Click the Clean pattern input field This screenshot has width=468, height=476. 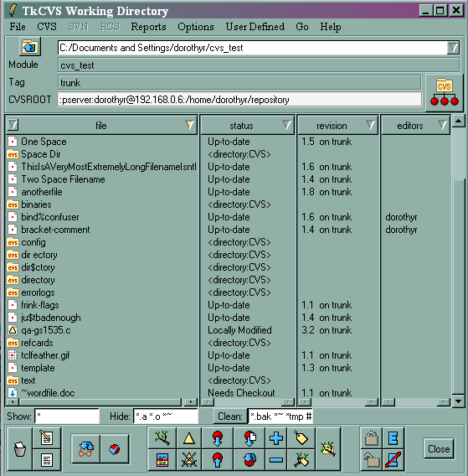280,416
